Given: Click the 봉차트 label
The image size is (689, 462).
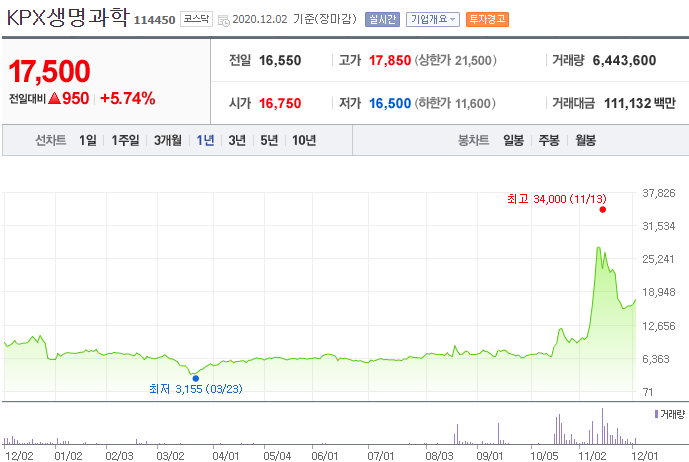Looking at the screenshot, I should click(473, 140).
